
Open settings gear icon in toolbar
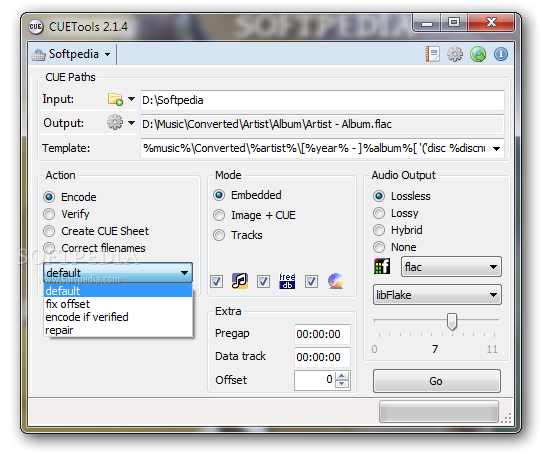click(x=455, y=54)
